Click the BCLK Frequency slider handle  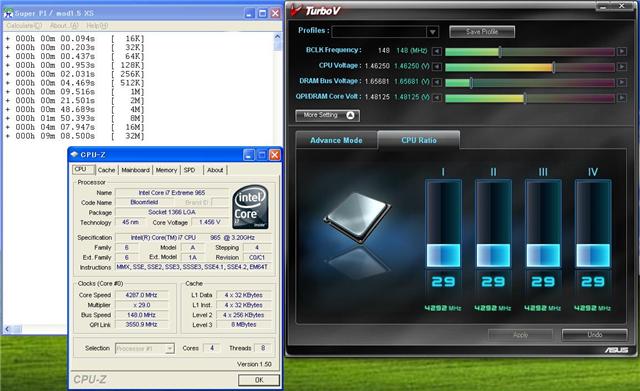coord(500,51)
